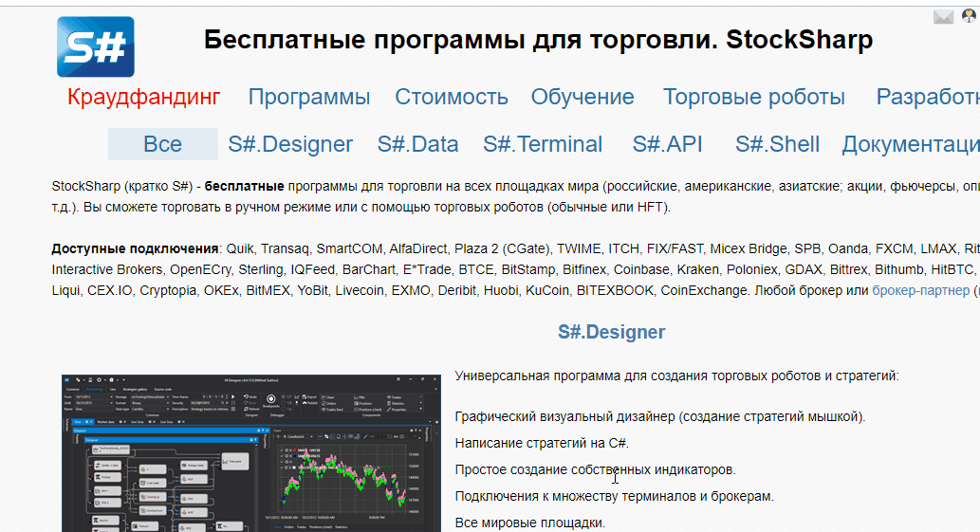The image size is (980, 532).
Task: Click the line Подключения к множеству терминалов
Action: click(x=615, y=496)
